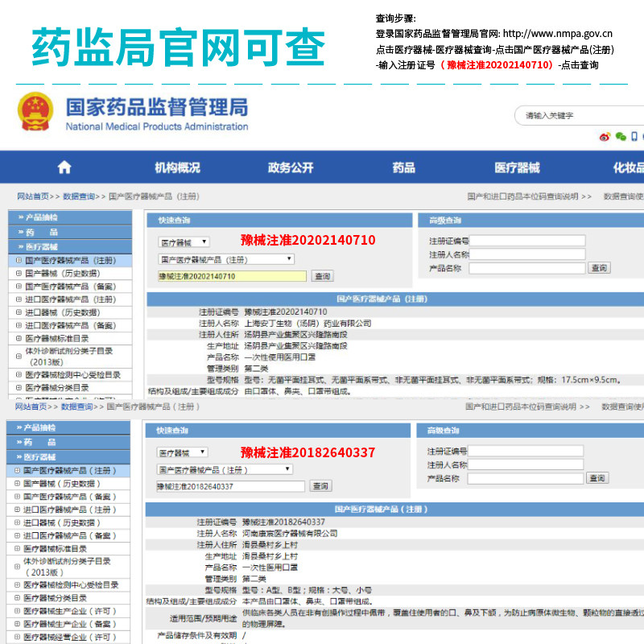Screen dimensions: 644x644
Task: Expand plus icon beside 国产医疗器械产品(备案) upper sidebar
Action: [19, 287]
